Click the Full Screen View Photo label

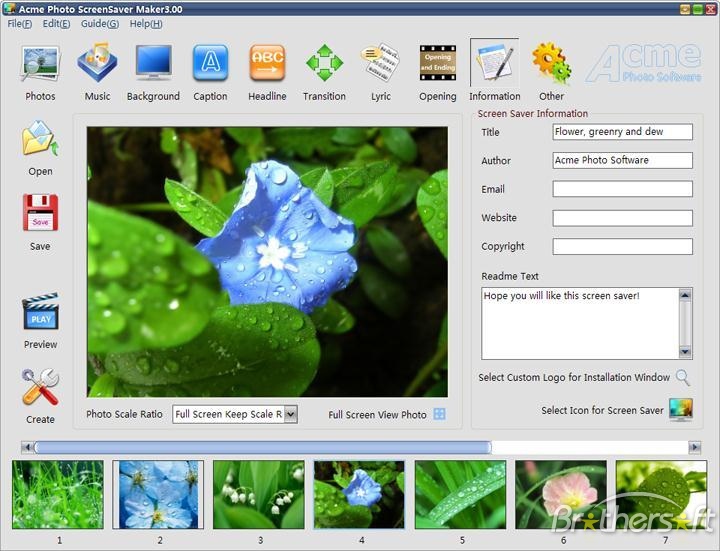click(x=377, y=415)
